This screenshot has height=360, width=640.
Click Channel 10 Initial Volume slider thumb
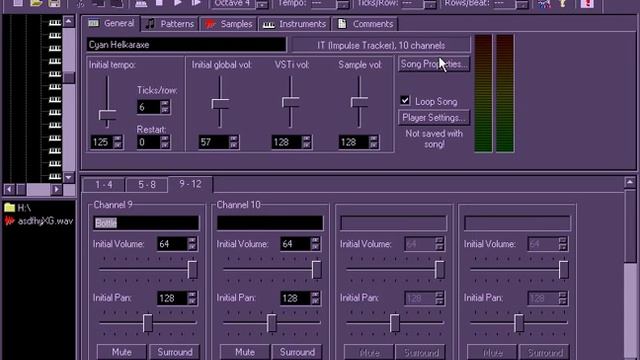click(x=316, y=270)
